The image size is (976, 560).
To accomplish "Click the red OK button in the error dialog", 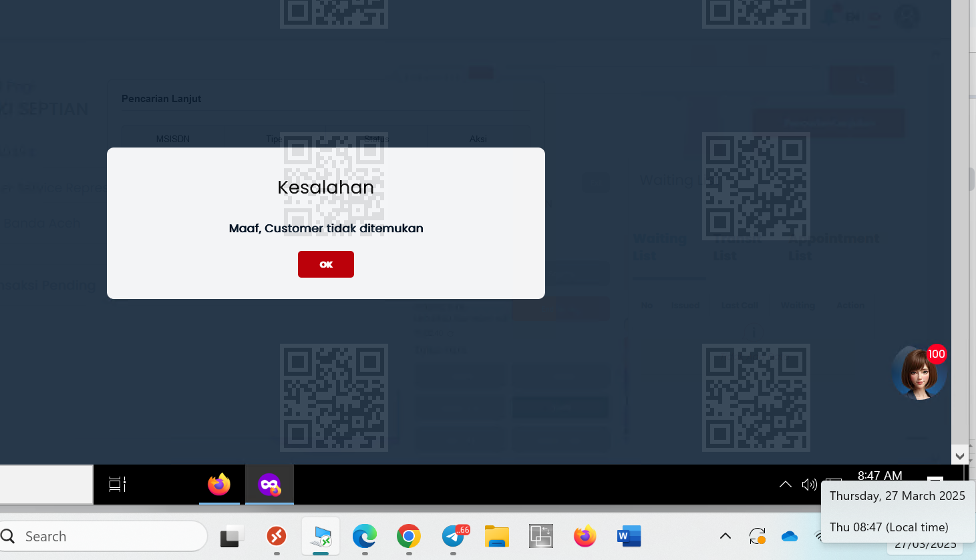I will (x=326, y=264).
